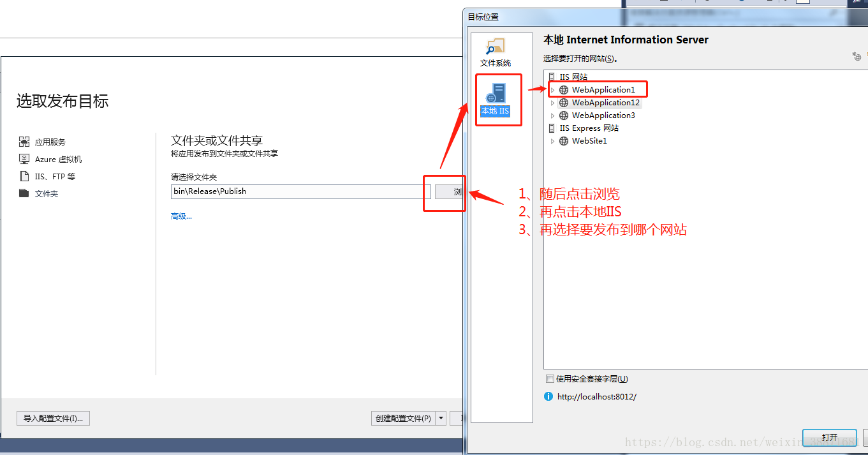Expand the WebSite1 tree node
The image size is (868, 455).
553,141
